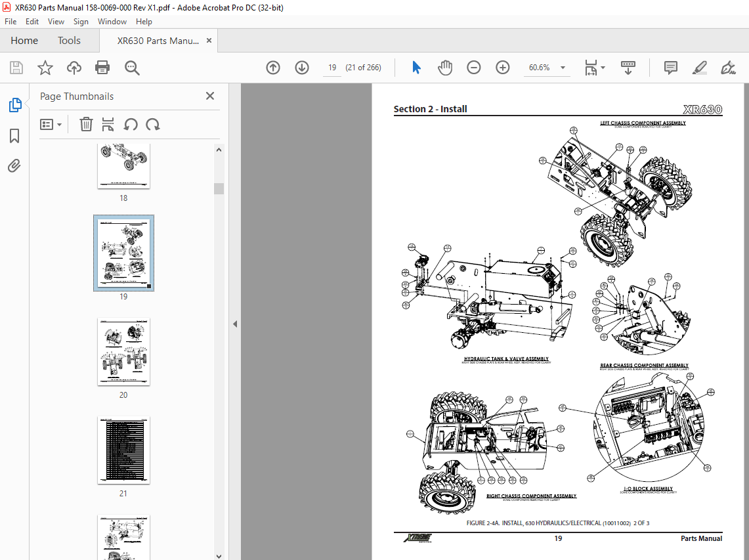Open the Help menu
Screen dimensions: 749x560
point(144,22)
